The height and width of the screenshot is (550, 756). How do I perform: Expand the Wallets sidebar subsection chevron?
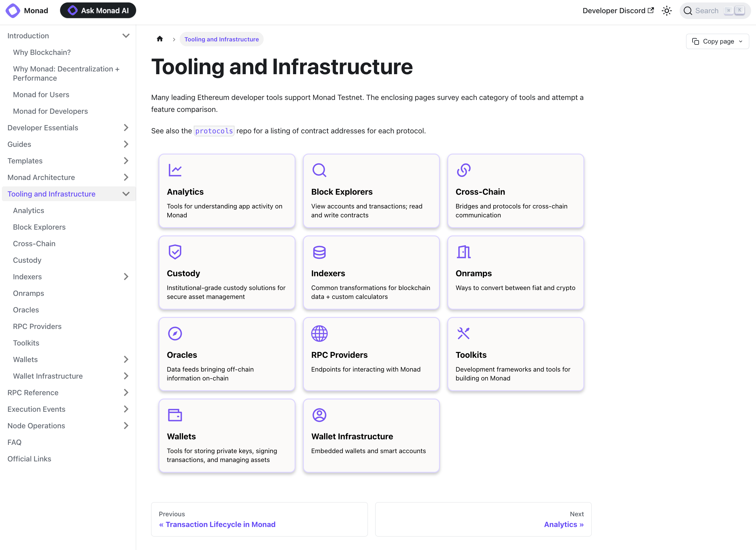126,359
